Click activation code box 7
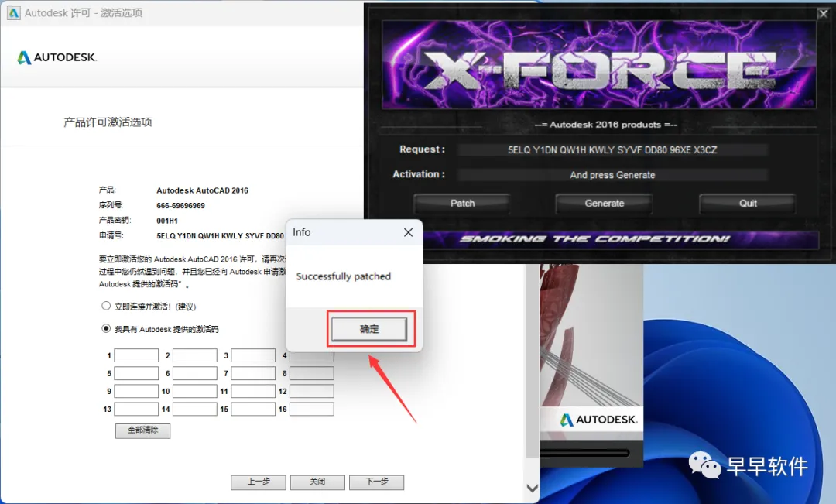 pyautogui.click(x=253, y=373)
